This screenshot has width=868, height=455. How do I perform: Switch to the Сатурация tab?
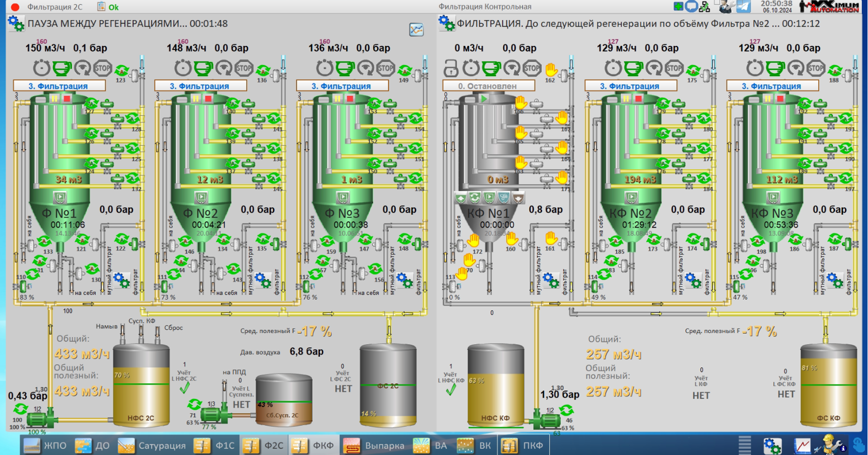[152, 445]
